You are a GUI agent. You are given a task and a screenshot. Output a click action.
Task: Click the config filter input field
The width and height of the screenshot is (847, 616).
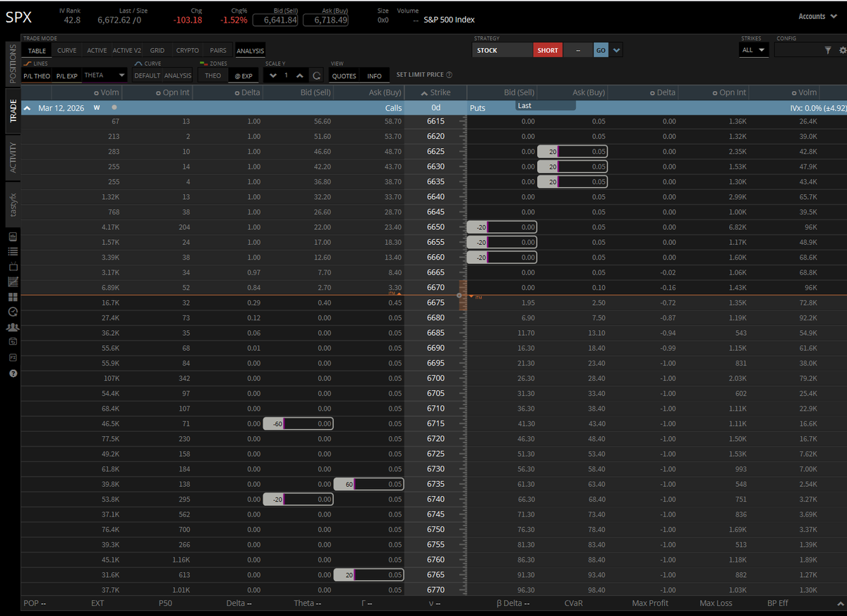[x=798, y=50]
